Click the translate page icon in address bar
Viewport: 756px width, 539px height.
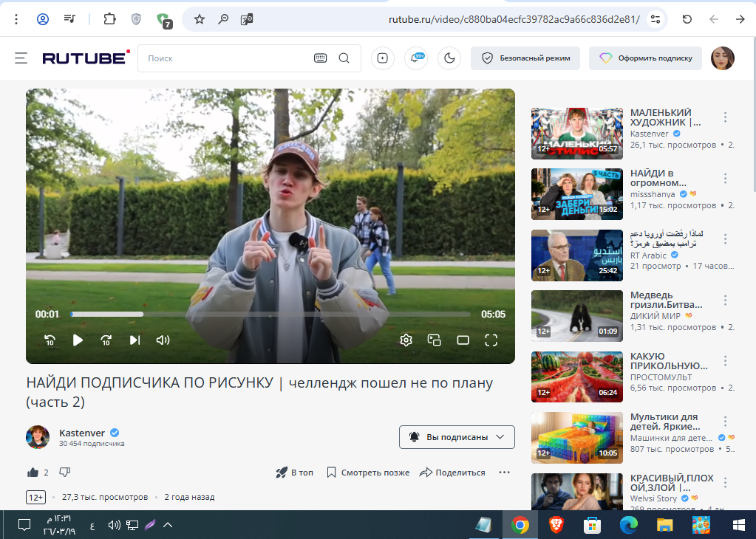[x=247, y=19]
